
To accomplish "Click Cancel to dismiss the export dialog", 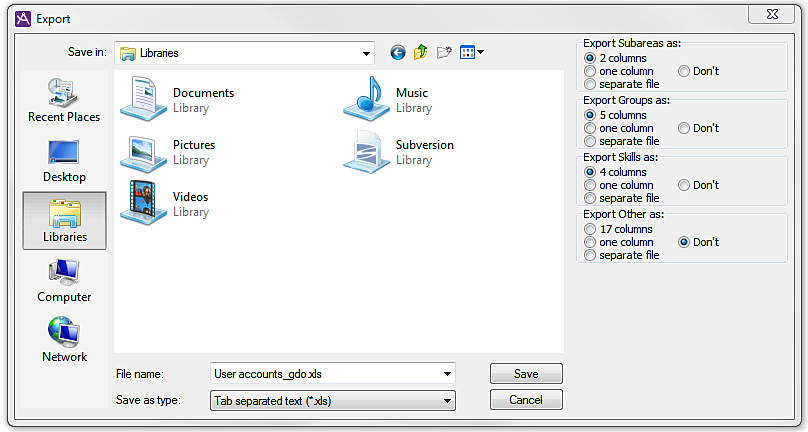I will coord(526,400).
